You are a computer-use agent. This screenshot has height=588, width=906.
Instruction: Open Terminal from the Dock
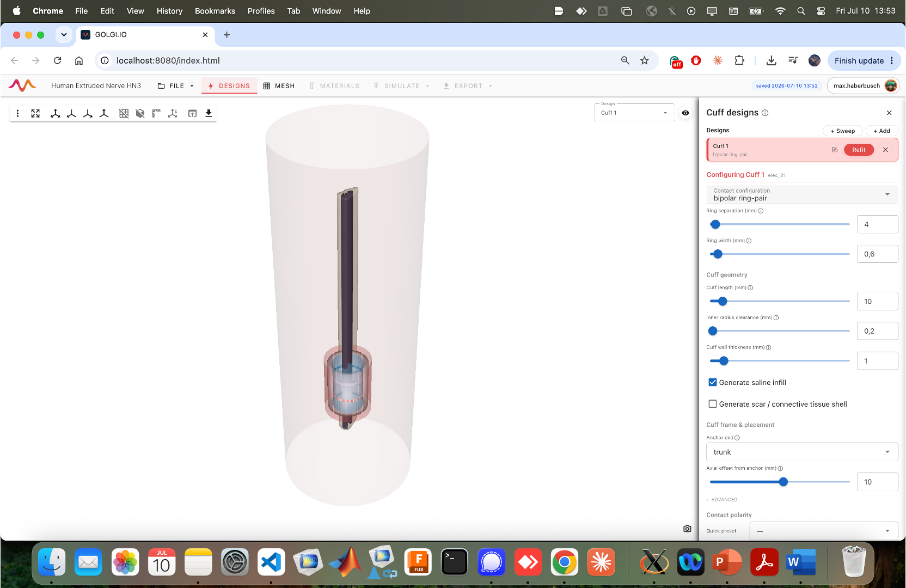tap(455, 562)
